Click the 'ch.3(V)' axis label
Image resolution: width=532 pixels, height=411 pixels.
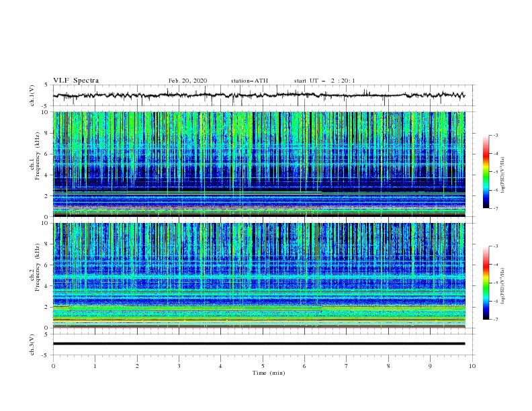coord(32,345)
